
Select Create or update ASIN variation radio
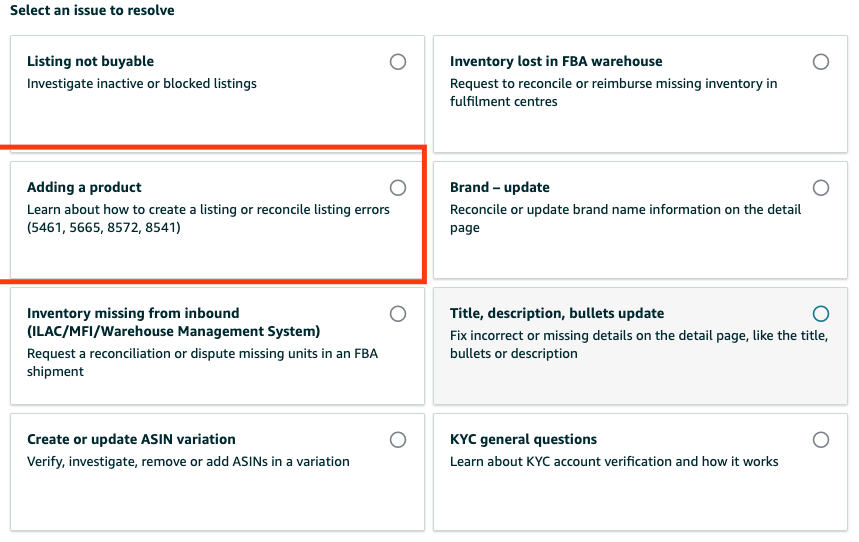click(398, 440)
